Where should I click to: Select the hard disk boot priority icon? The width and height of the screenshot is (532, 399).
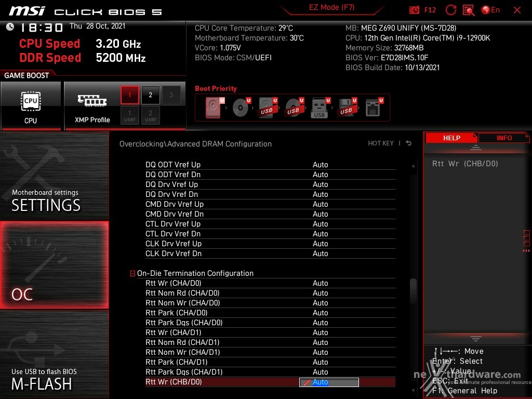click(215, 107)
